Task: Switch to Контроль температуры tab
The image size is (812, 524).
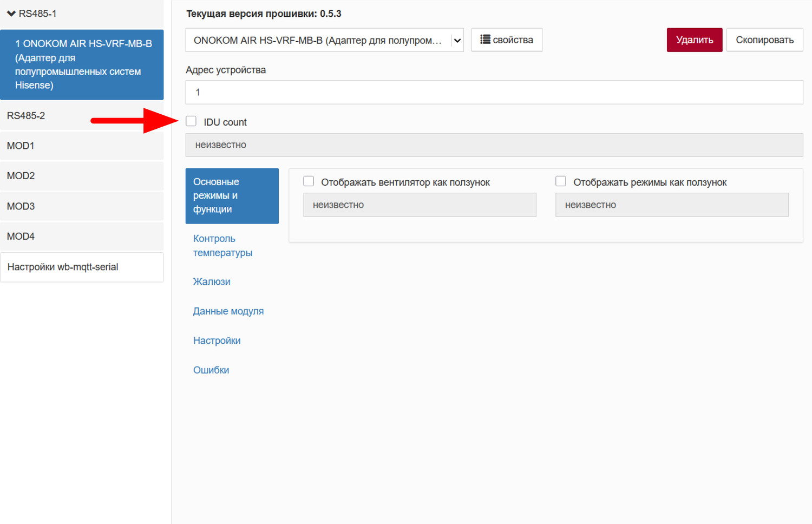Action: coord(222,246)
